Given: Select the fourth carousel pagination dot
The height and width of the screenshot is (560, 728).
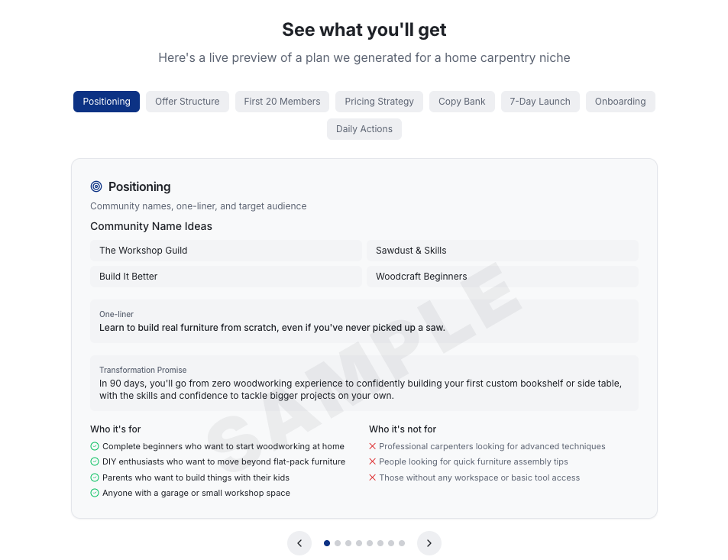Looking at the screenshot, I should [359, 543].
